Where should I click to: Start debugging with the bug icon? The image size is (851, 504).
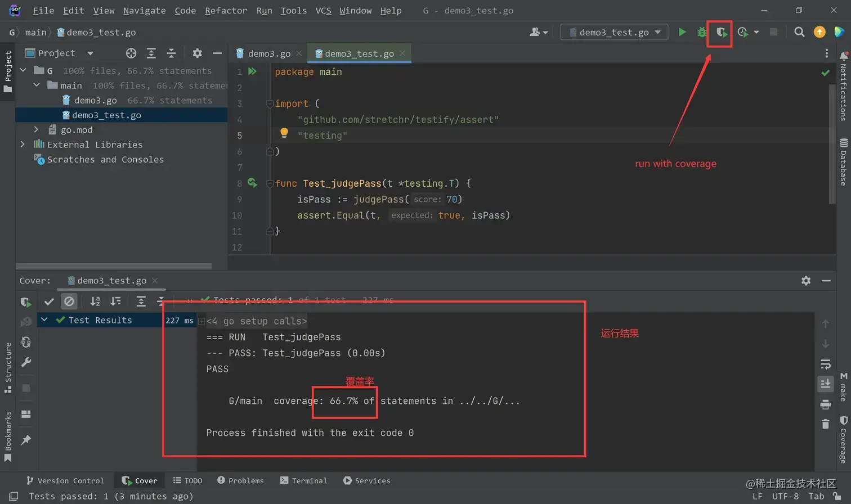[x=702, y=32]
